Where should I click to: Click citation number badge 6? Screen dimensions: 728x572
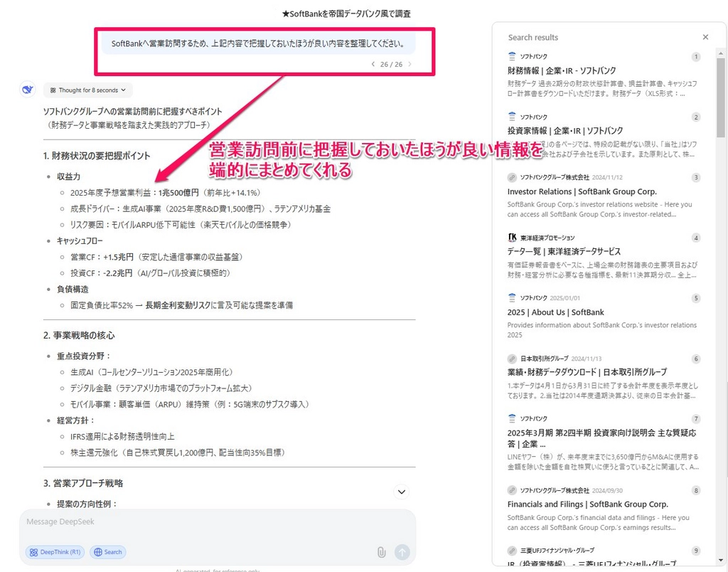(695, 359)
